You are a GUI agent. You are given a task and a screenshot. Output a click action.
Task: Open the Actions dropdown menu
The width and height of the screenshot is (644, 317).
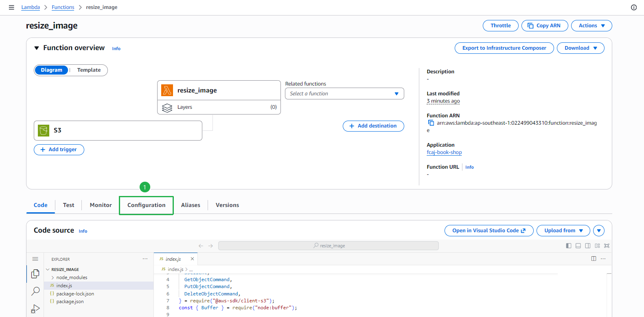click(x=591, y=26)
